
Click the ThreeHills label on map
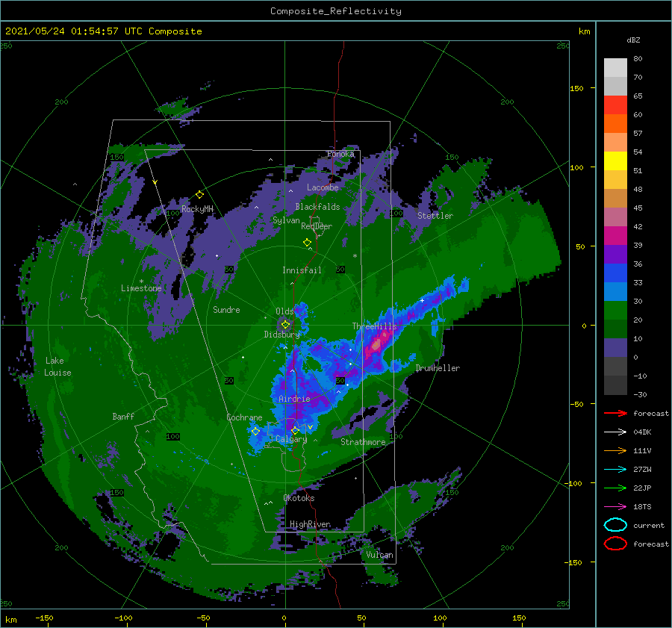(x=375, y=326)
